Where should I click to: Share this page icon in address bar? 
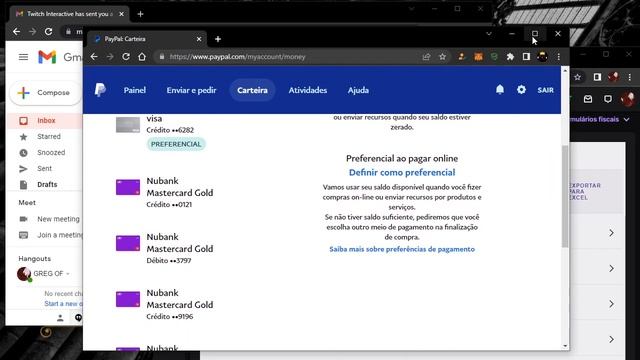(x=426, y=57)
